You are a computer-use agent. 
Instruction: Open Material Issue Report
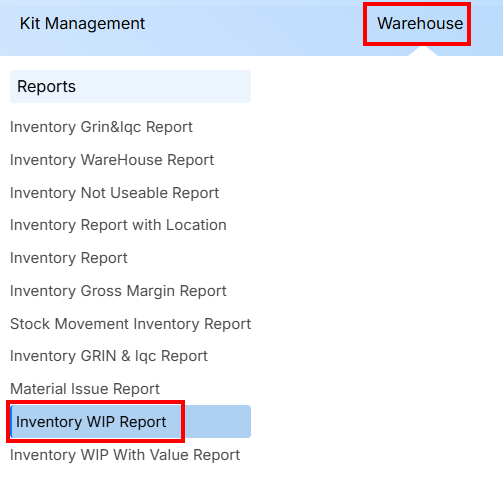click(x=85, y=389)
